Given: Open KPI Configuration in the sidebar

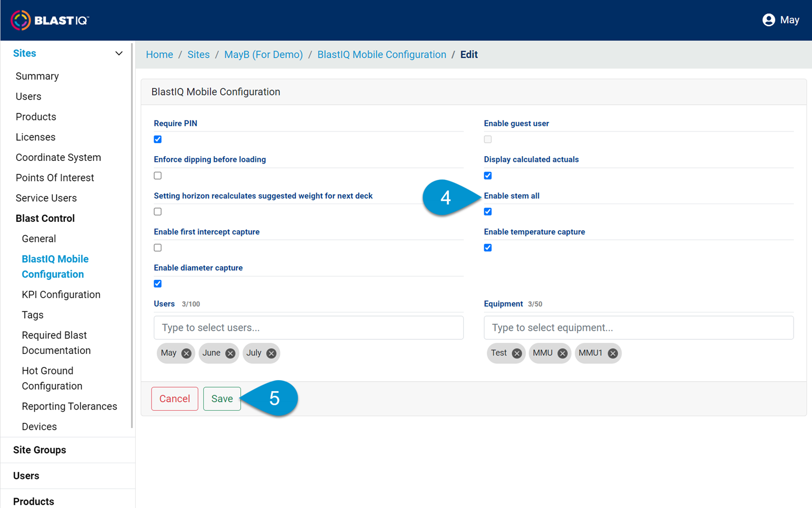Looking at the screenshot, I should (61, 295).
